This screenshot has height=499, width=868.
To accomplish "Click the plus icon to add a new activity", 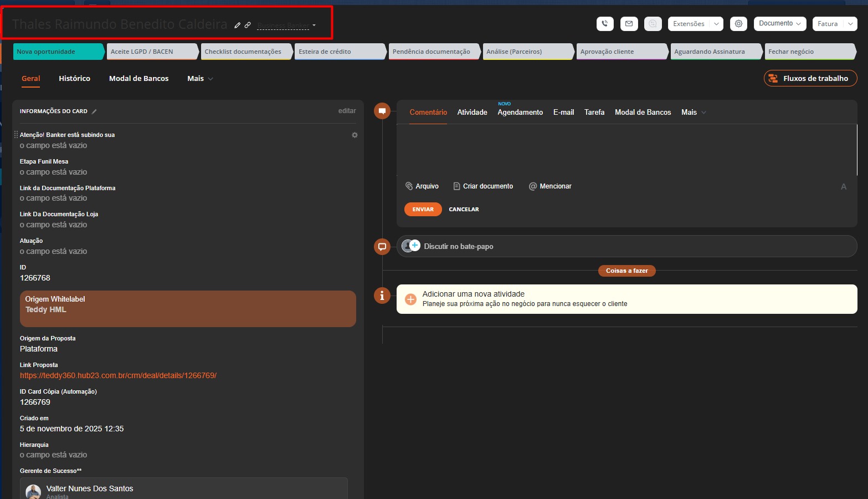I will [410, 299].
